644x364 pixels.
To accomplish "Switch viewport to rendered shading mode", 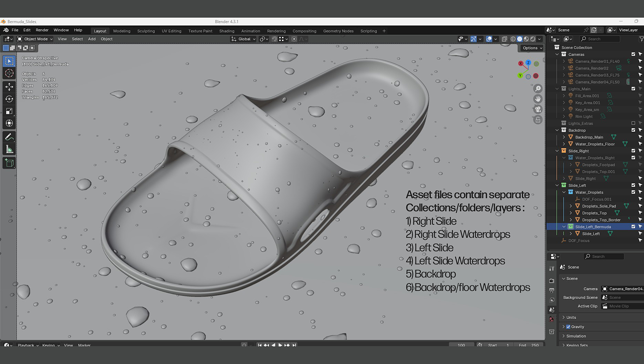I will pyautogui.click(x=532, y=39).
